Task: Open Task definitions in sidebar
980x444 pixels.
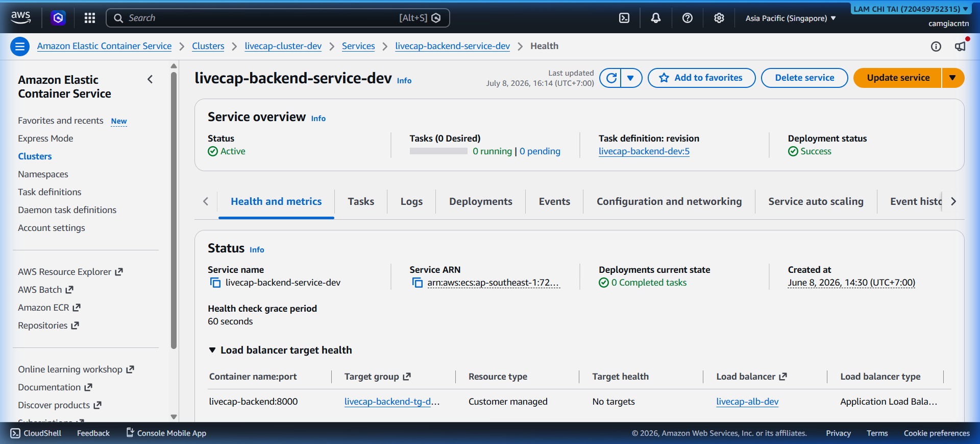Action: (x=50, y=192)
